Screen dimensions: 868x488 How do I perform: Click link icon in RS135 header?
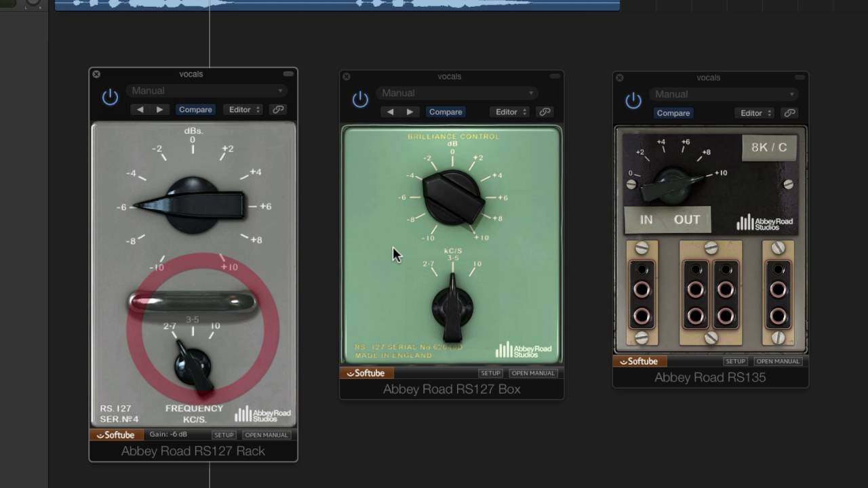click(x=789, y=113)
